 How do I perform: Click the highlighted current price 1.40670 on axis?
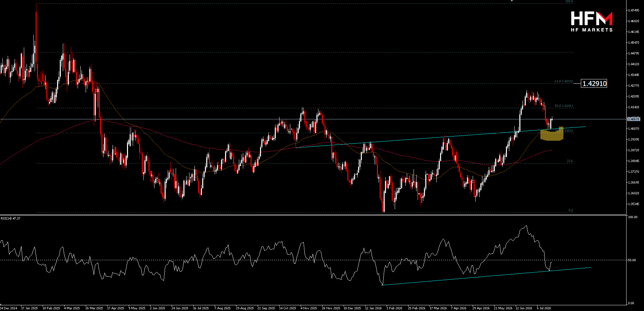[634, 119]
